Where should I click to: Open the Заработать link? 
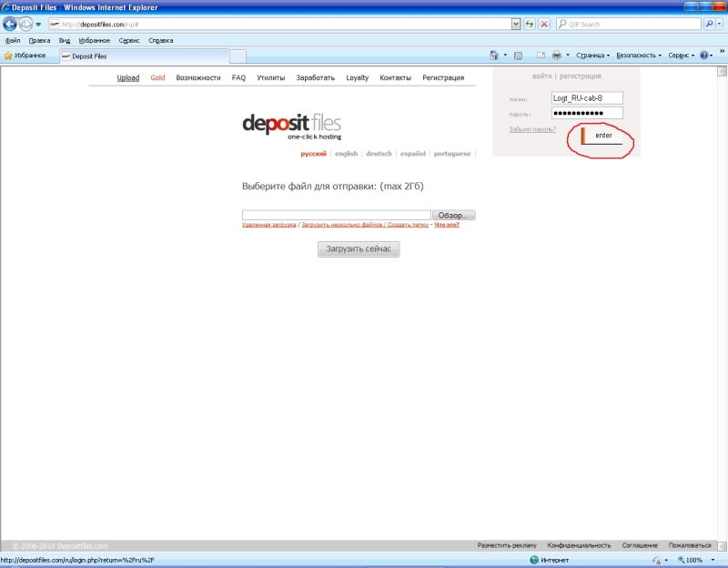315,77
